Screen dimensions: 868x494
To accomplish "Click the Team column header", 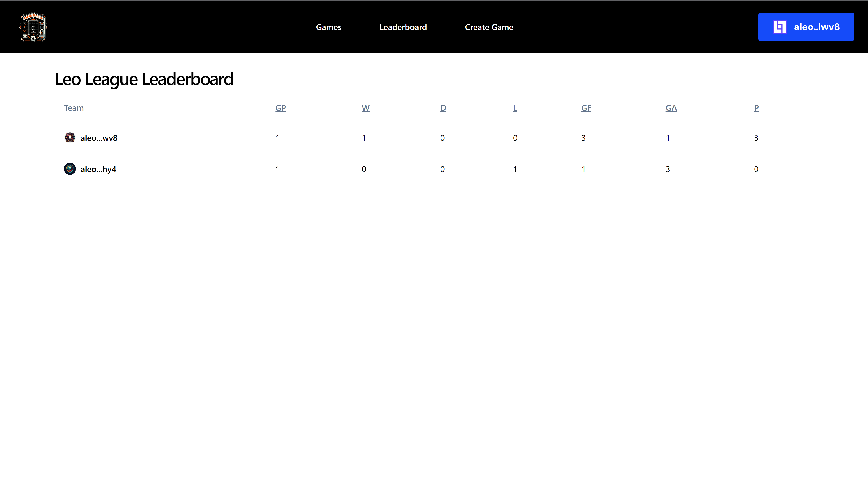I will pyautogui.click(x=74, y=108).
